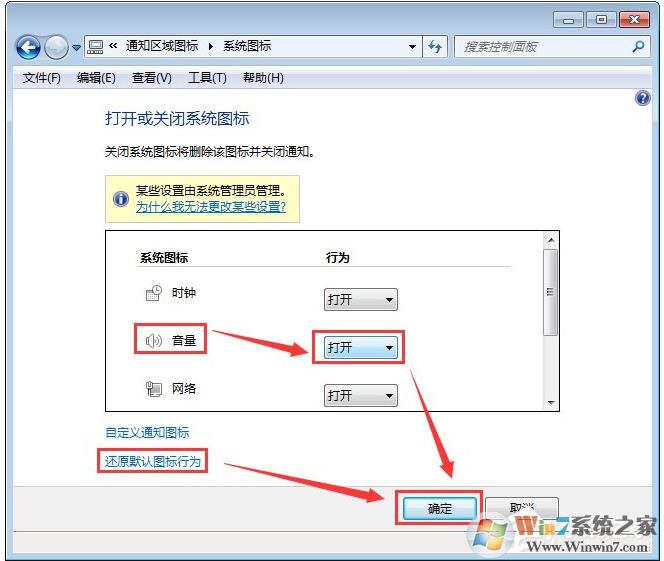This screenshot has width=664, height=561.
Task: Click the magnifier search icon
Action: click(x=639, y=46)
